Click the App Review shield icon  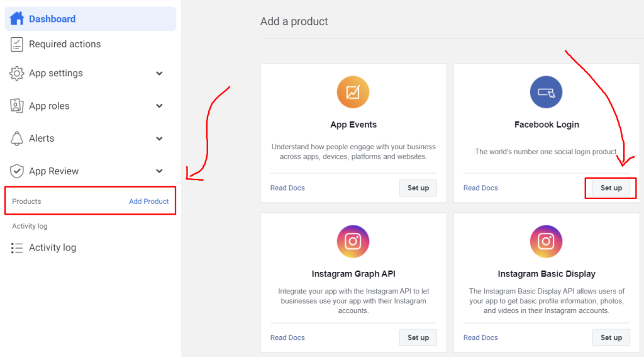(17, 171)
